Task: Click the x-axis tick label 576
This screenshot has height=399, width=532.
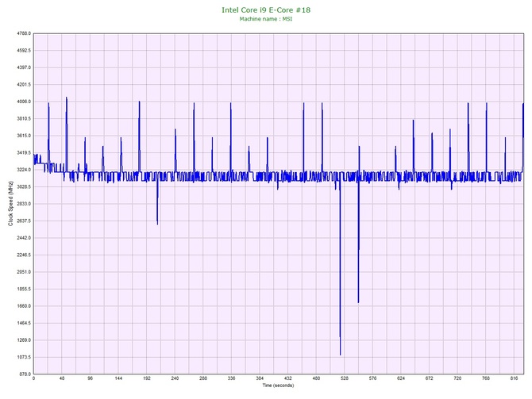Action: pos(372,378)
